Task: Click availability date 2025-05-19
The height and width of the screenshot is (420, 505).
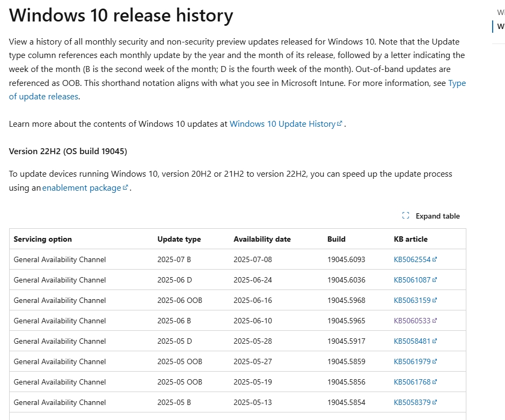Action: 253,382
